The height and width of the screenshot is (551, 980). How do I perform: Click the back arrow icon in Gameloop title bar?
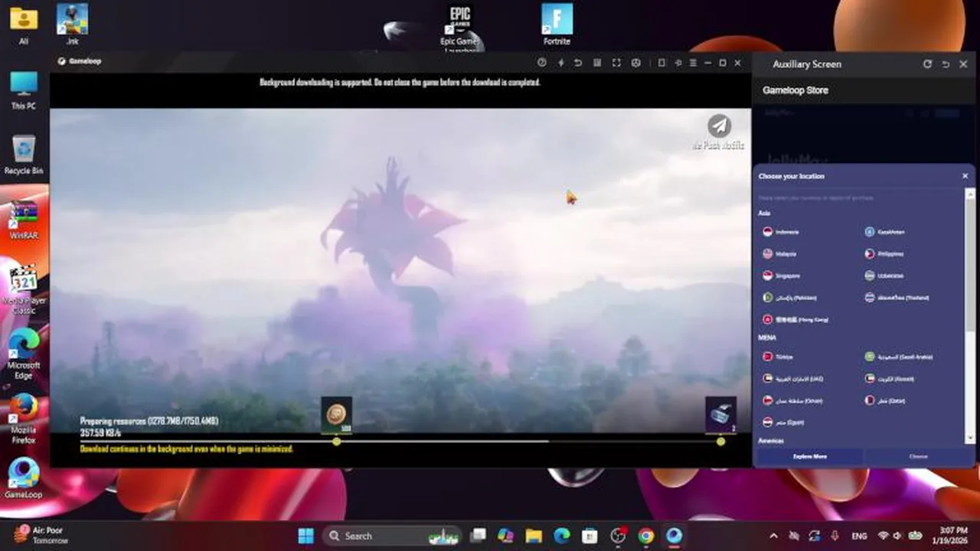pos(578,63)
